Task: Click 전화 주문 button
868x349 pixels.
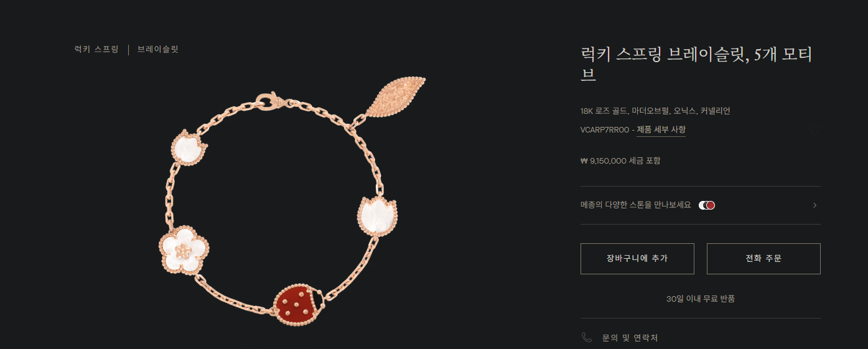Action: 763,258
